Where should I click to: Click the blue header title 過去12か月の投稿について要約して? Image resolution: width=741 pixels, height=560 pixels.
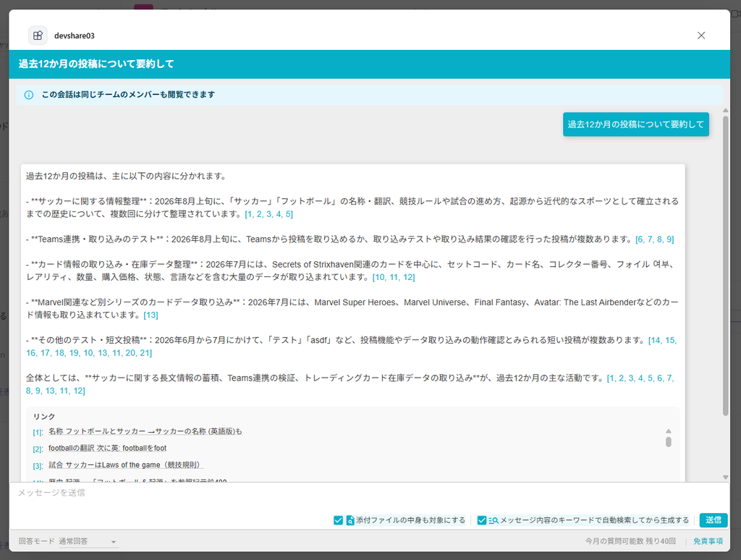[96, 64]
